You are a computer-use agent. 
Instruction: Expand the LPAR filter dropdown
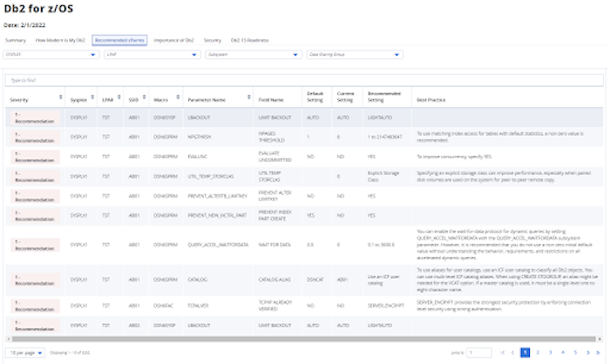[x=151, y=54]
